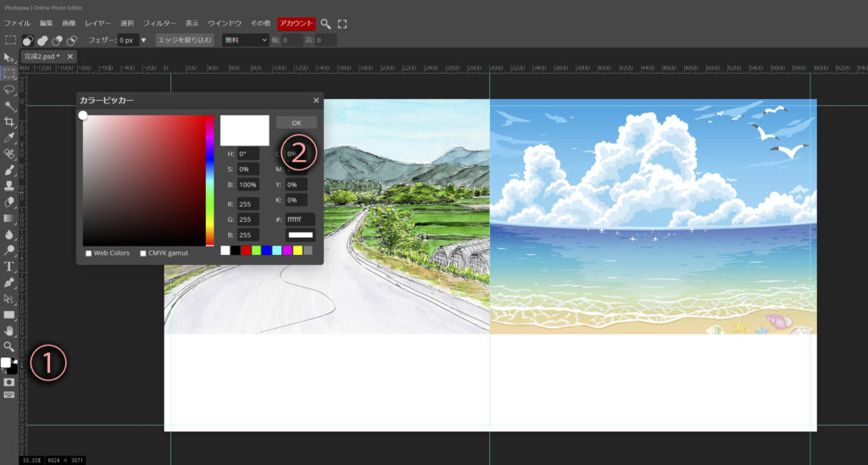This screenshot has height=465, width=868.
Task: Enable the Web Colors checkbox
Action: (x=89, y=253)
